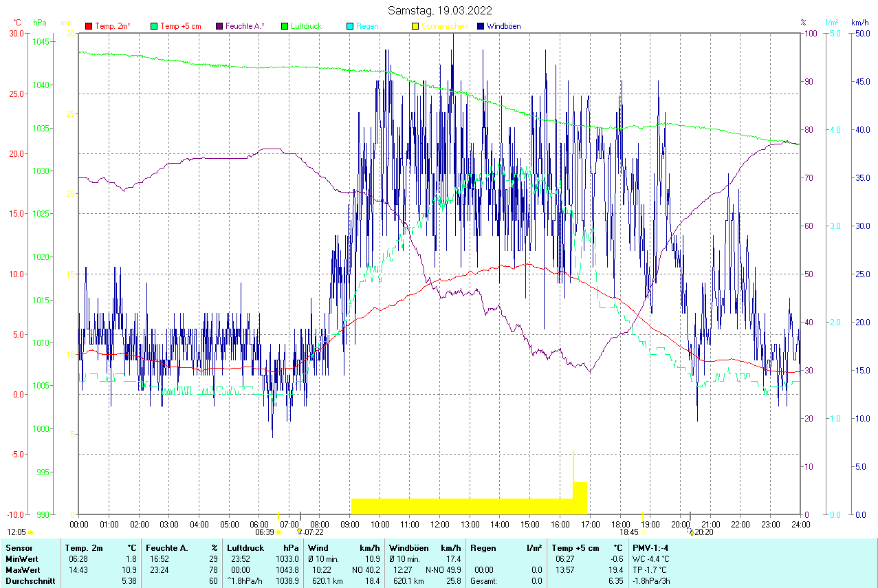The width and height of the screenshot is (878, 588).
Task: Click the 'Feuchte A.' column header in the table
Action: [x=167, y=548]
